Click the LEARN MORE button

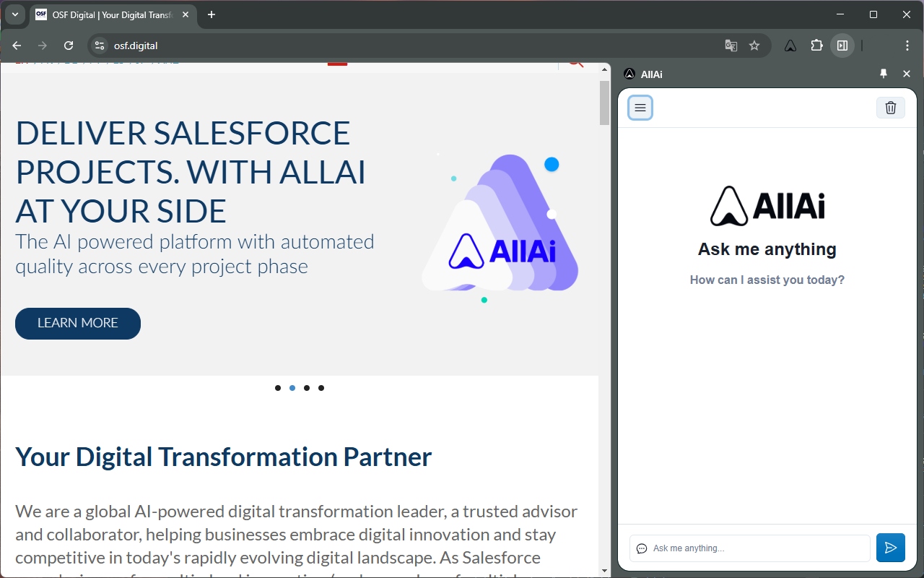[78, 323]
